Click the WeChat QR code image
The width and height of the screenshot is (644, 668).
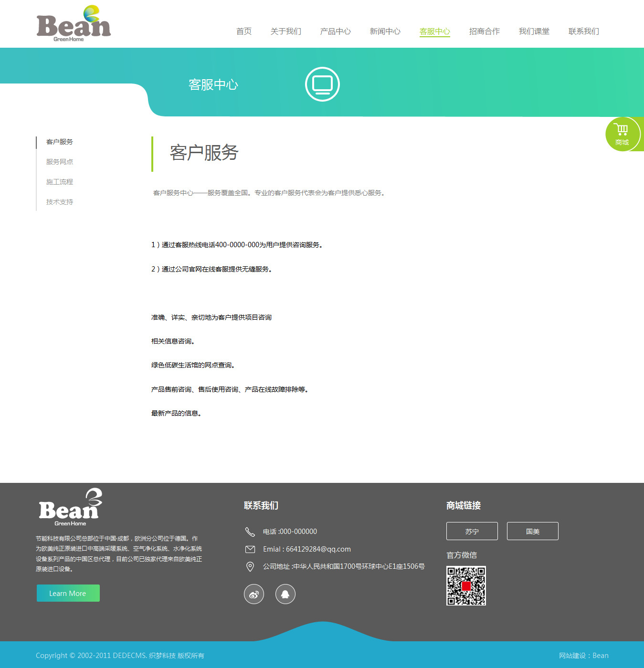click(x=466, y=585)
